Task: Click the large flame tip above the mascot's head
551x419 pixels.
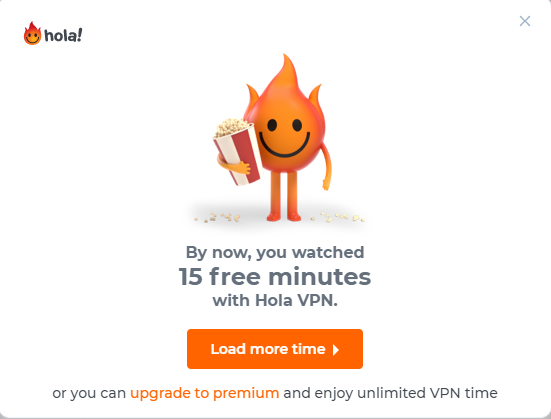Action: (285, 76)
